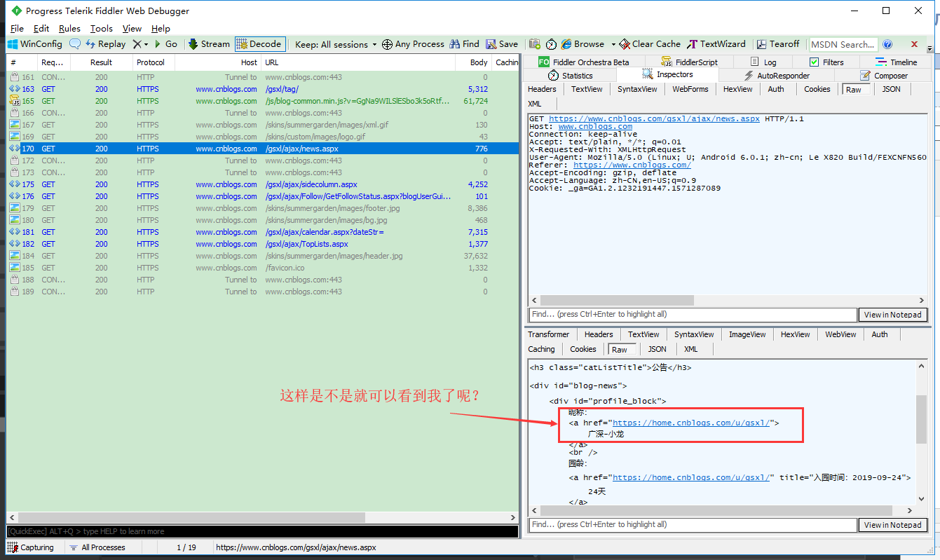Open the File menu

pos(18,29)
